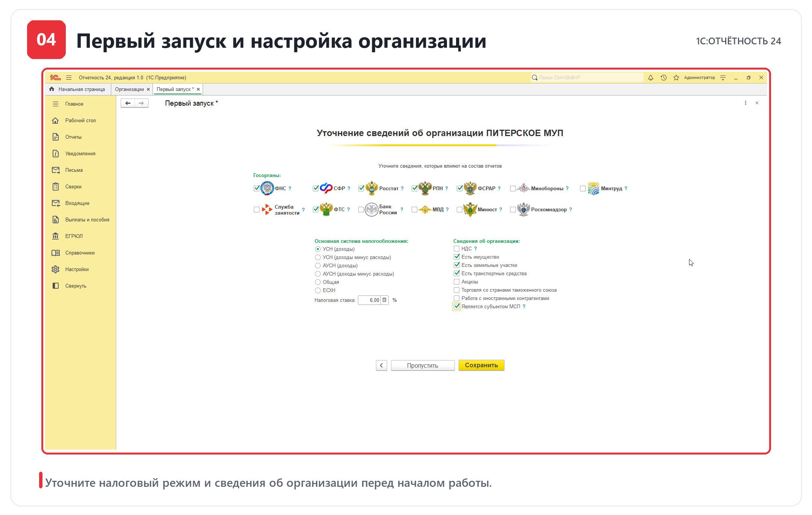Select ЕСХН radio button
The height and width of the screenshot is (515, 812).
318,290
